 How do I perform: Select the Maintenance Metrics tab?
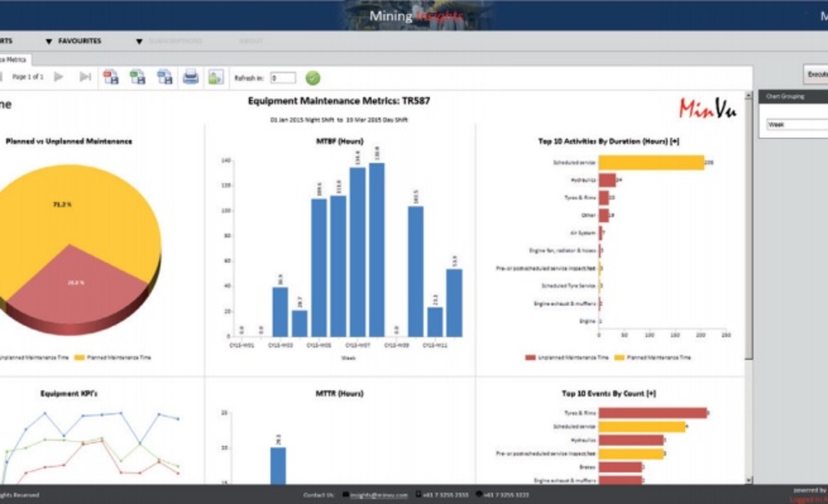pyautogui.click(x=14, y=59)
